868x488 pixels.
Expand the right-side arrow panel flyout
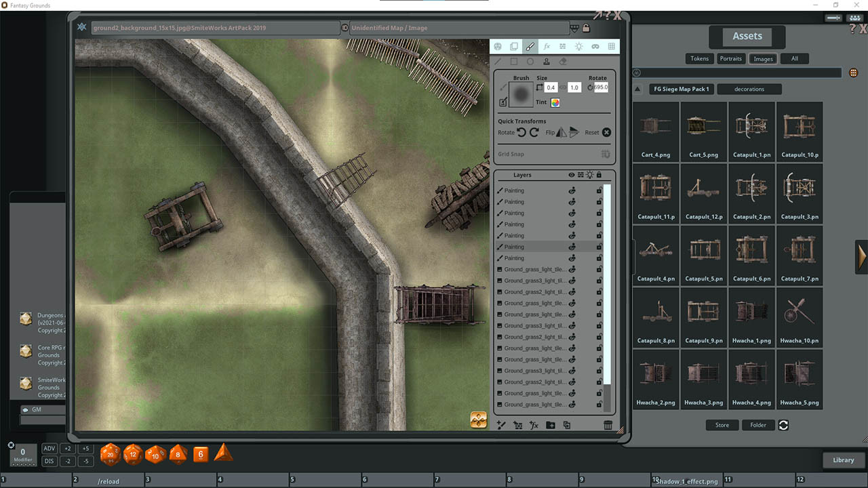861,258
